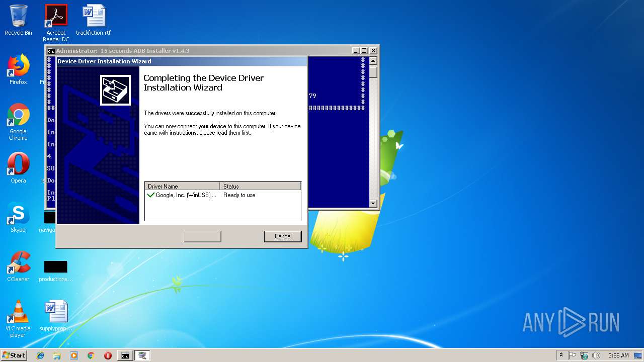Open the Action Center flag icon
Viewport: 644px width, 362px height.
point(572,355)
